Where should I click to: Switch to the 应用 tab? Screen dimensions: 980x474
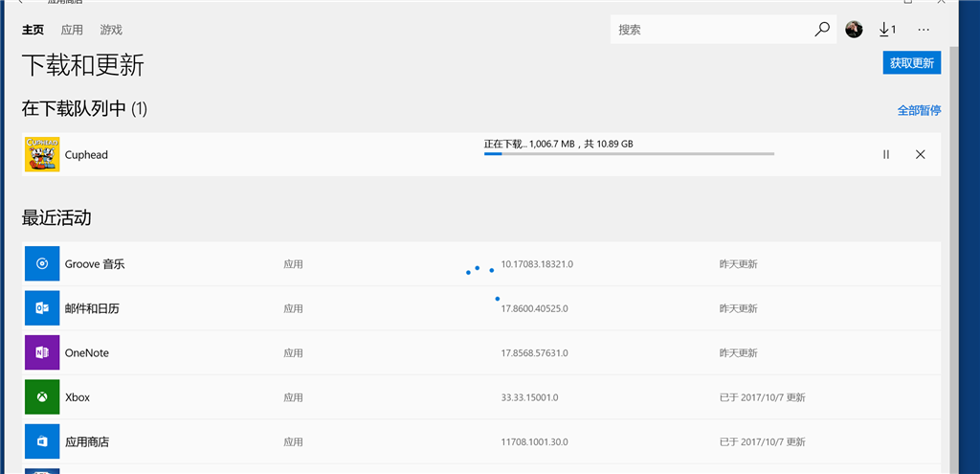[72, 30]
